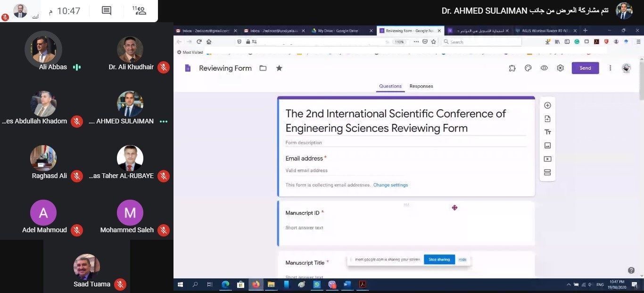The height and width of the screenshot is (293, 644).
Task: Click Hide on the screen sharing bar
Action: click(462, 260)
